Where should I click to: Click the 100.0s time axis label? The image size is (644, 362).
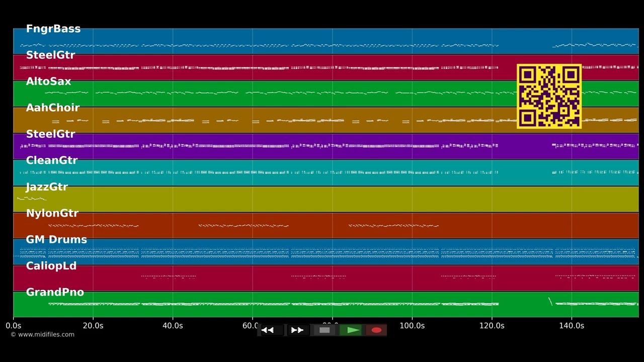point(412,326)
